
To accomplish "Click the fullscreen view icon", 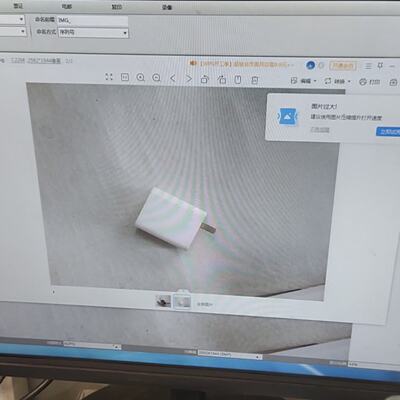I will coord(109,77).
